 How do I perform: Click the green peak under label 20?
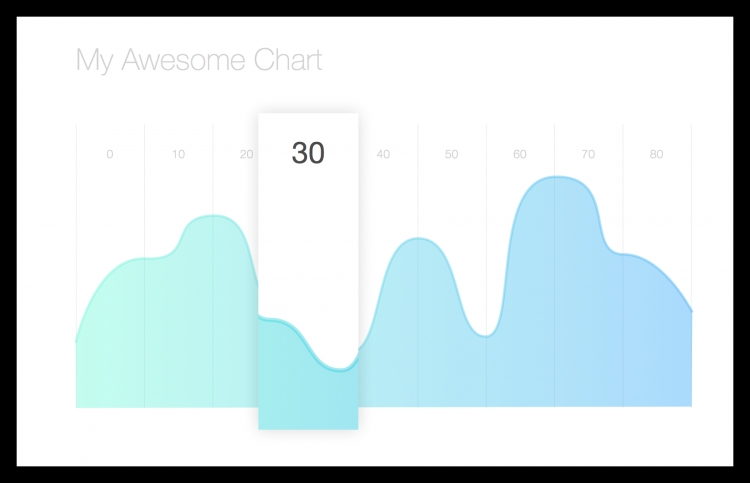[213, 216]
